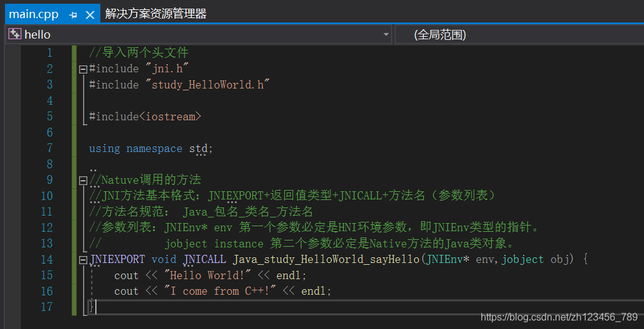Click the "jni.h" include string
Viewport: 644px width, 329px height.
click(x=166, y=69)
